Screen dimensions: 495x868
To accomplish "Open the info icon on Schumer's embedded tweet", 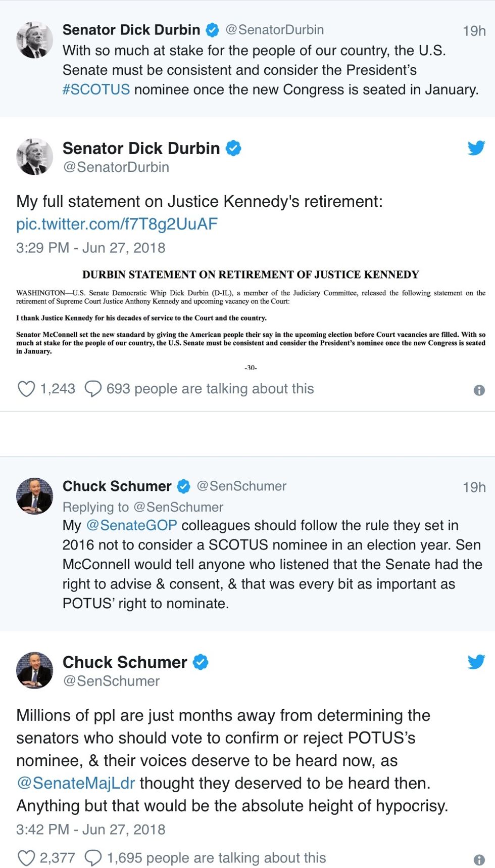I will click(479, 859).
